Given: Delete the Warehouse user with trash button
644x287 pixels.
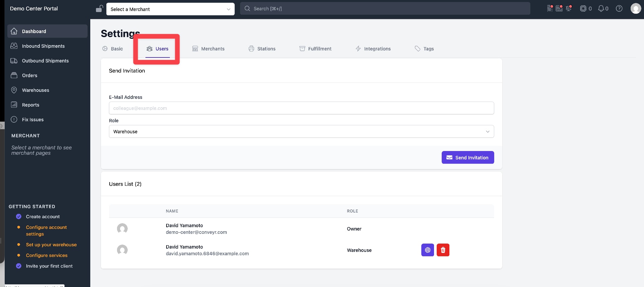Looking at the screenshot, I should (443, 250).
